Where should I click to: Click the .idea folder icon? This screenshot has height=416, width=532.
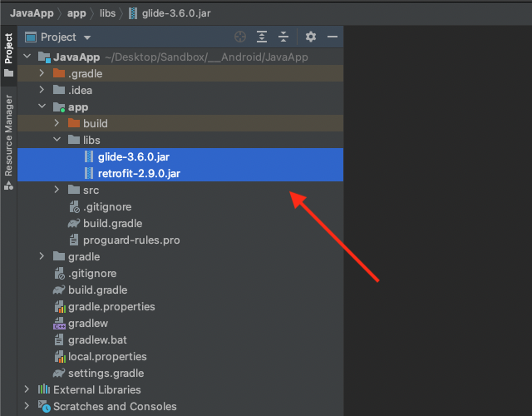click(x=59, y=90)
